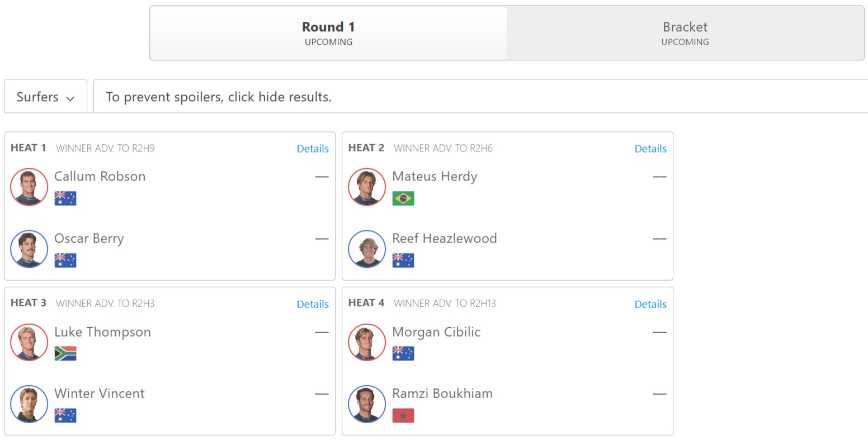Click Winter Vincent's avatar picture
868x440 pixels.
(x=29, y=404)
